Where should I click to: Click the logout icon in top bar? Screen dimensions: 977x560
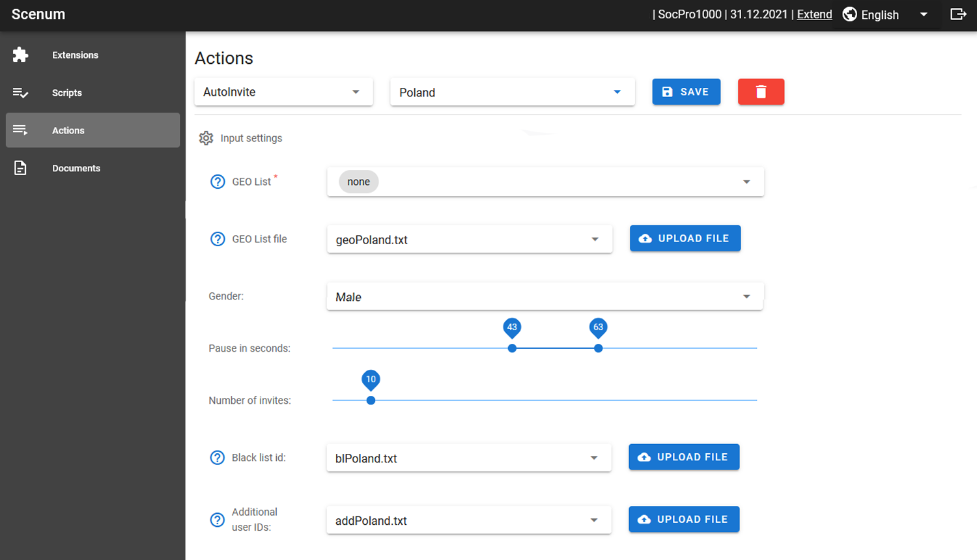click(x=958, y=14)
